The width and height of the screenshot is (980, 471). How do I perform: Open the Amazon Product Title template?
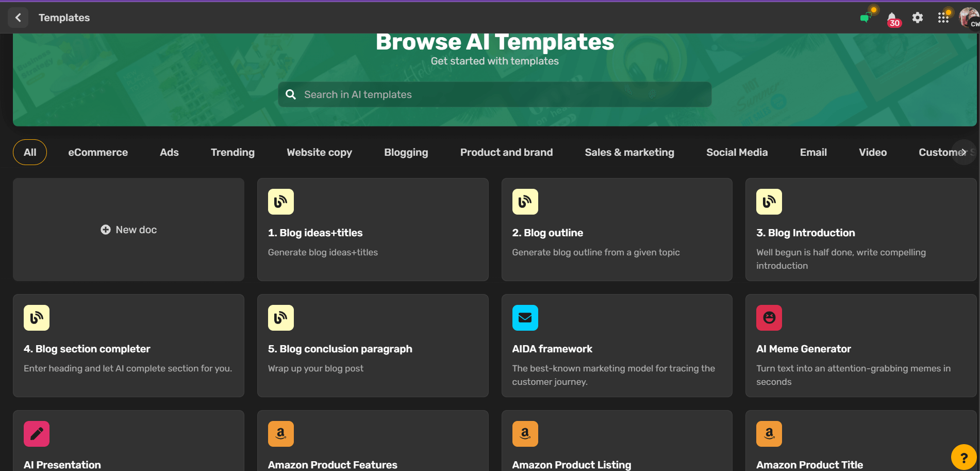tap(861, 441)
